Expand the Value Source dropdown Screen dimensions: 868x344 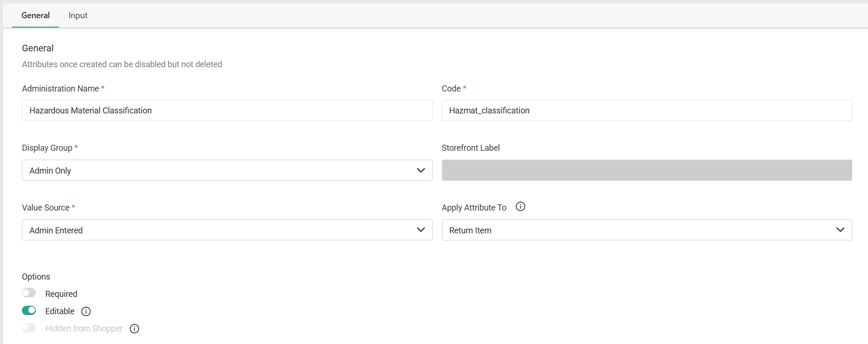tap(227, 230)
